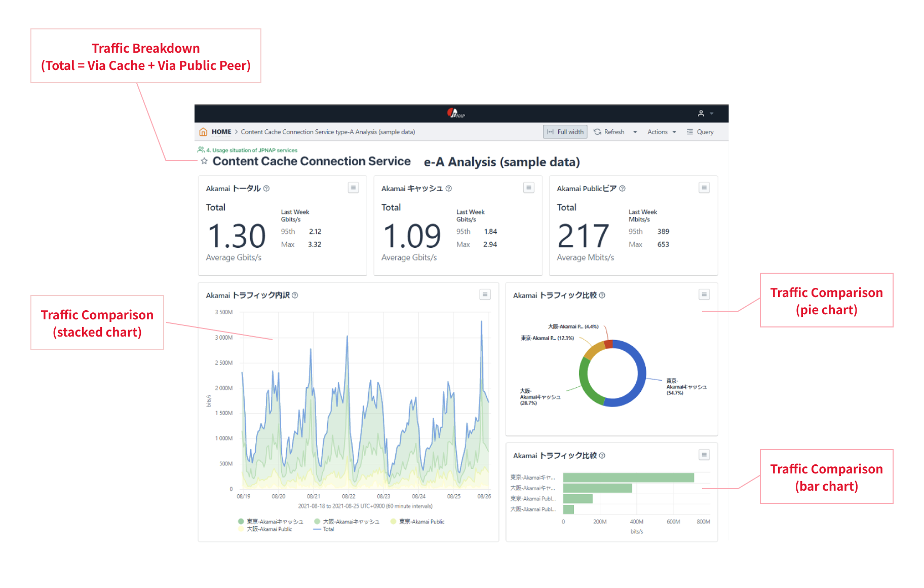Open the panel menu of Akamai トータル
This screenshot has width=924, height=588.
point(353,188)
